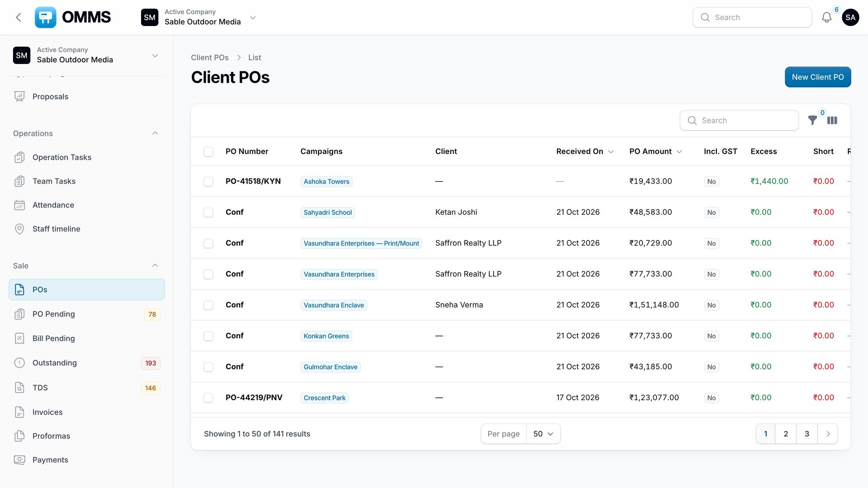
Task: Sort by PO Amount column
Action: (x=655, y=151)
